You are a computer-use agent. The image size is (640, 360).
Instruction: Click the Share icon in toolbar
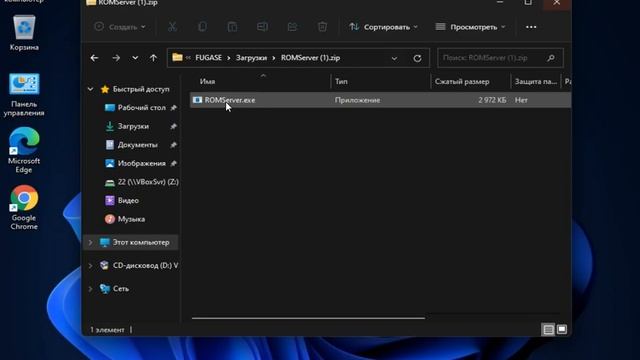click(x=292, y=27)
